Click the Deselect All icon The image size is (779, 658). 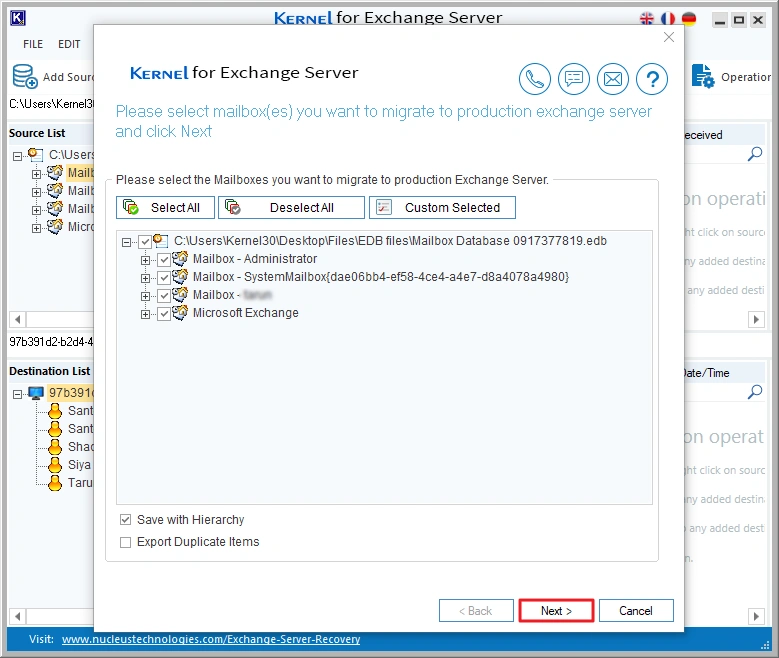(233, 207)
